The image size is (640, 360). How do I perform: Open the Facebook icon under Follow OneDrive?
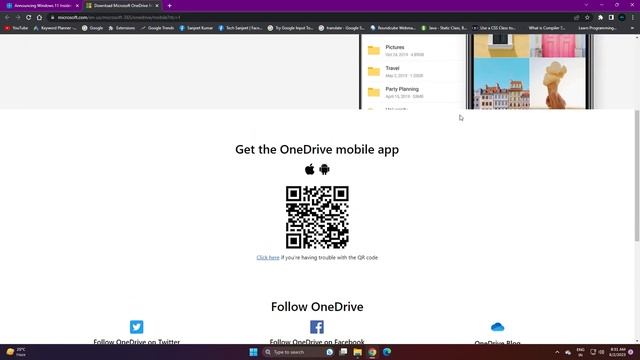tap(317, 327)
